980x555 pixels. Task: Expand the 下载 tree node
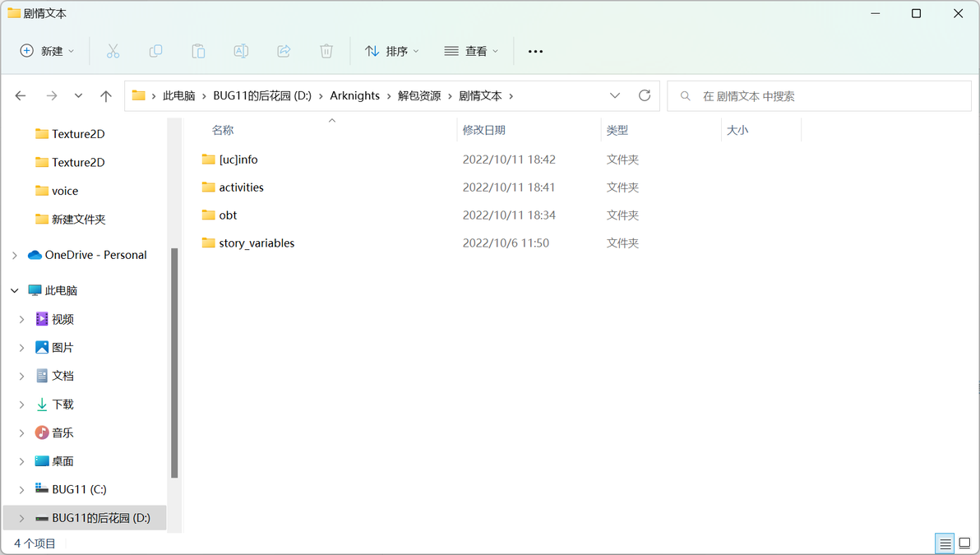pyautogui.click(x=22, y=405)
